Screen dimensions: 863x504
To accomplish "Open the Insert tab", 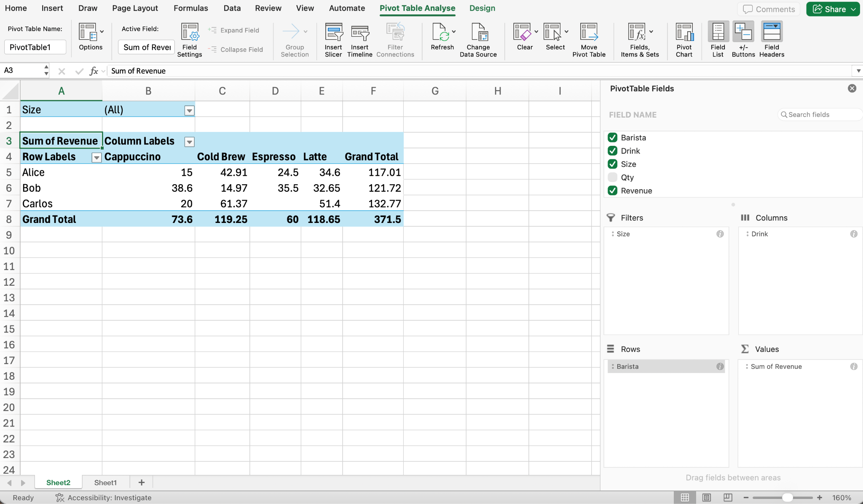I will click(52, 8).
